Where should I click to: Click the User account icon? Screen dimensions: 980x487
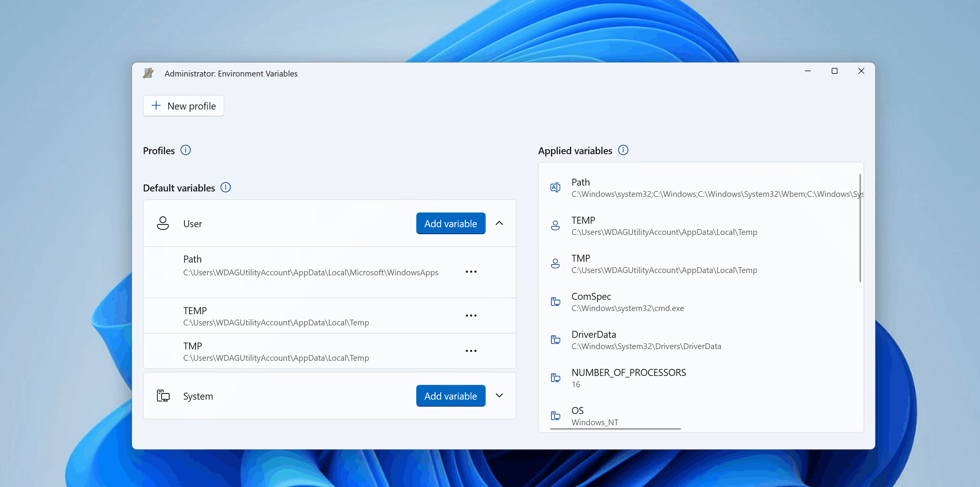coord(163,223)
